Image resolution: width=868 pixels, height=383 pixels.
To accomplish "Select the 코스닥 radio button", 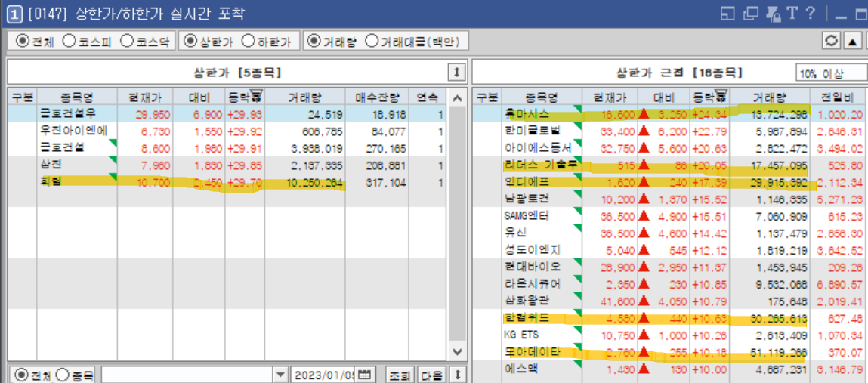I will pos(128,41).
